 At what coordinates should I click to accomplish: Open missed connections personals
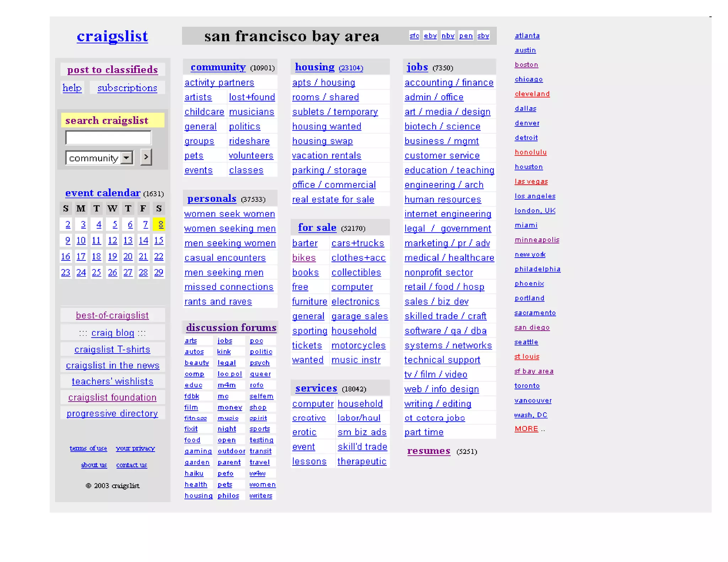point(229,287)
